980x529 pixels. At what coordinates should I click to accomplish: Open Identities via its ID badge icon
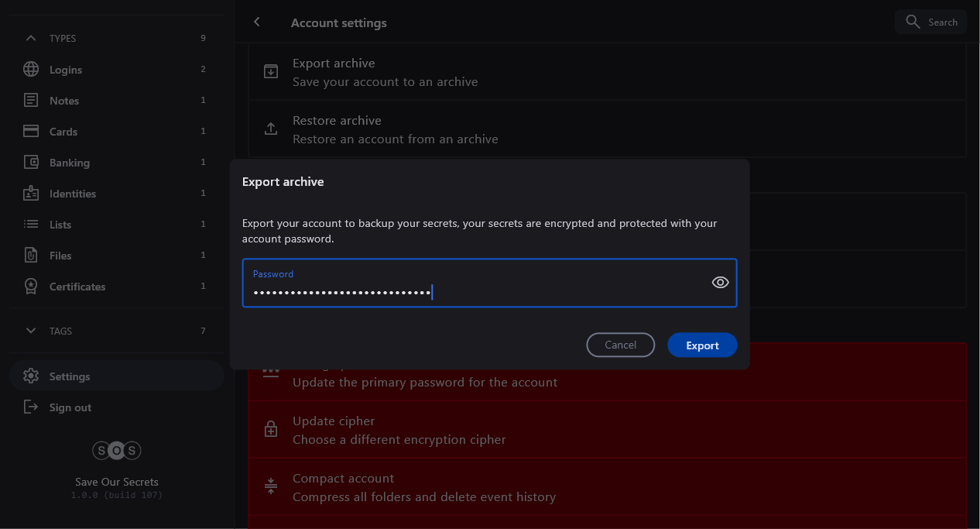pos(31,194)
